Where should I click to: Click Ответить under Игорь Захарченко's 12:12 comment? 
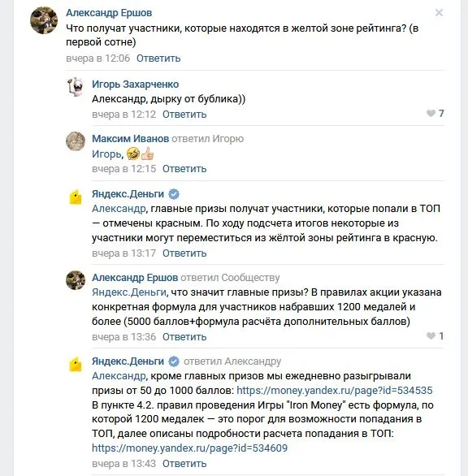pos(184,115)
